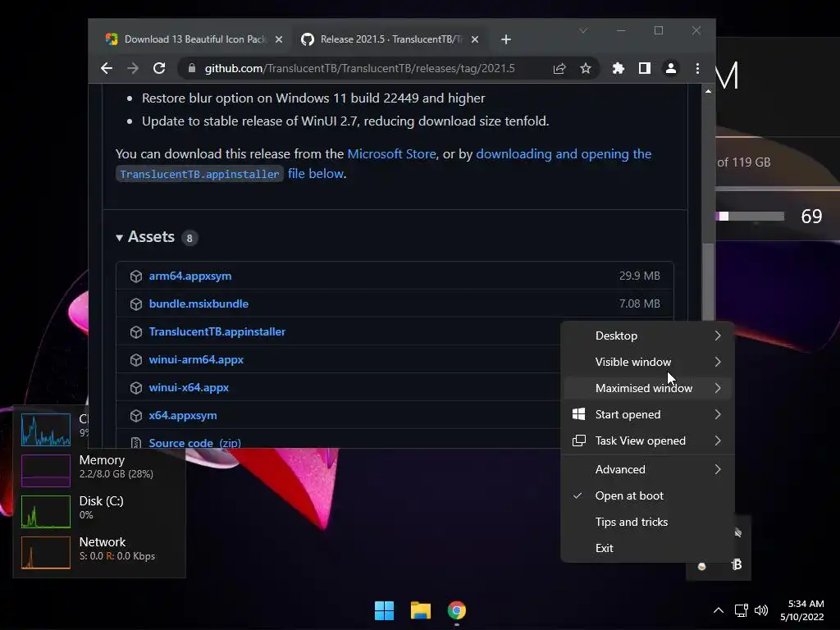This screenshot has height=630, width=840.
Task: Exit TranslucentTB from context menu
Action: pyautogui.click(x=647, y=549)
